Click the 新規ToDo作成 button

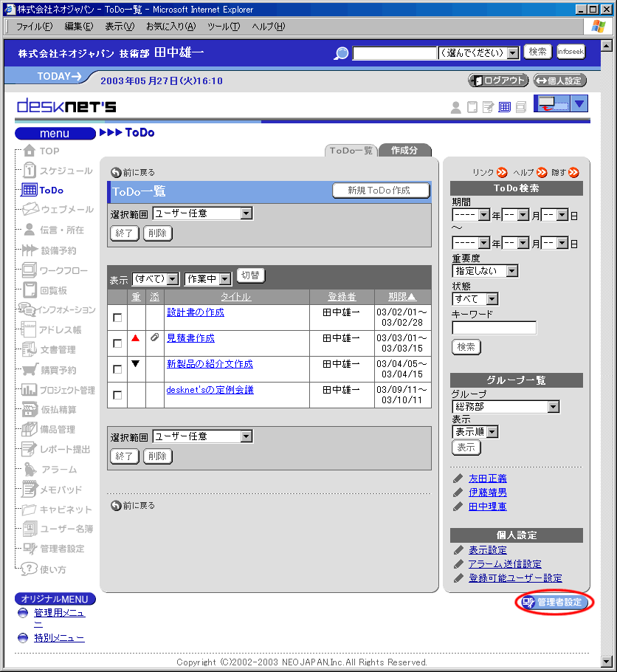click(381, 191)
